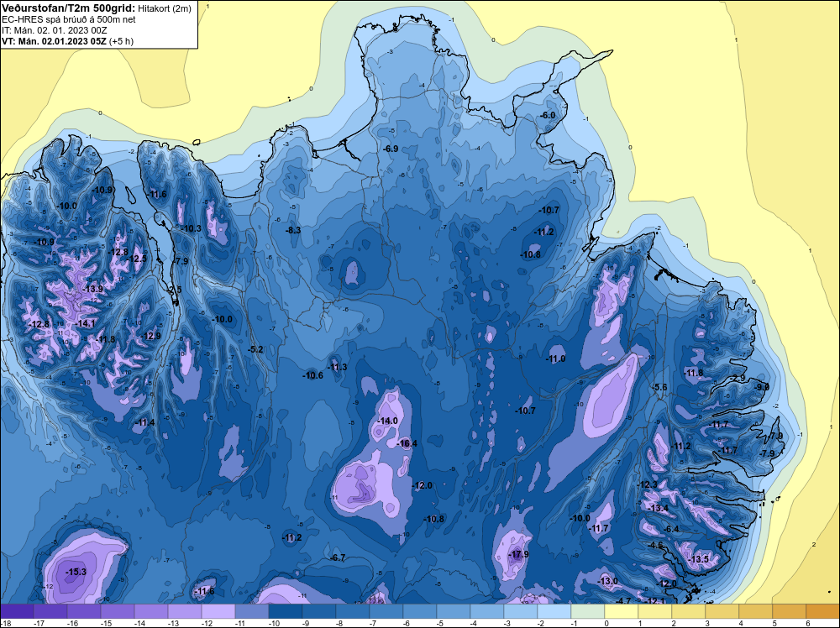Click the '-5.2' temperature value on map

(255, 349)
